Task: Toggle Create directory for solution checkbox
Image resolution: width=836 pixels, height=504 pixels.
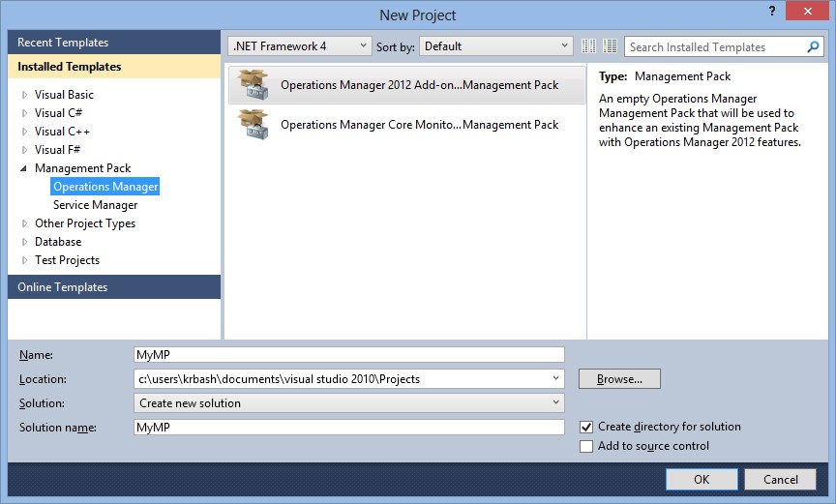Action: [x=586, y=427]
